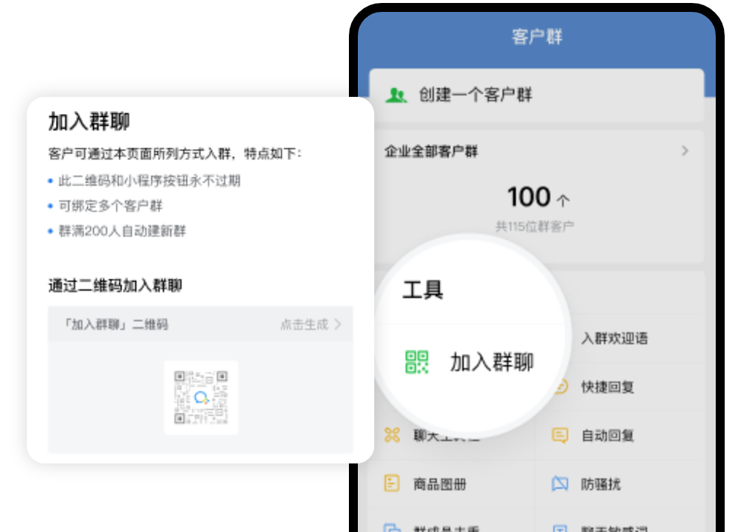The image size is (756, 532).
Task: Tap the 加入群聊 label in Tools
Action: coord(491,362)
